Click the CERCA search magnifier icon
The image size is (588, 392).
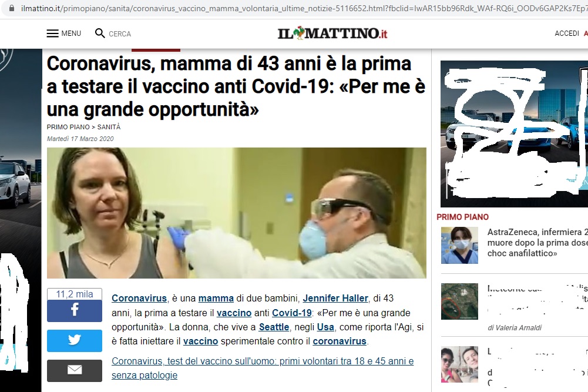pyautogui.click(x=100, y=33)
